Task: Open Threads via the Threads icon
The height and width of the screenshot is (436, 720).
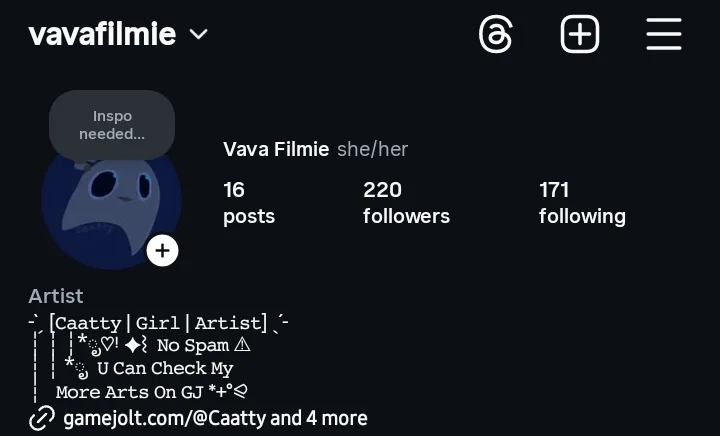Action: coord(496,35)
